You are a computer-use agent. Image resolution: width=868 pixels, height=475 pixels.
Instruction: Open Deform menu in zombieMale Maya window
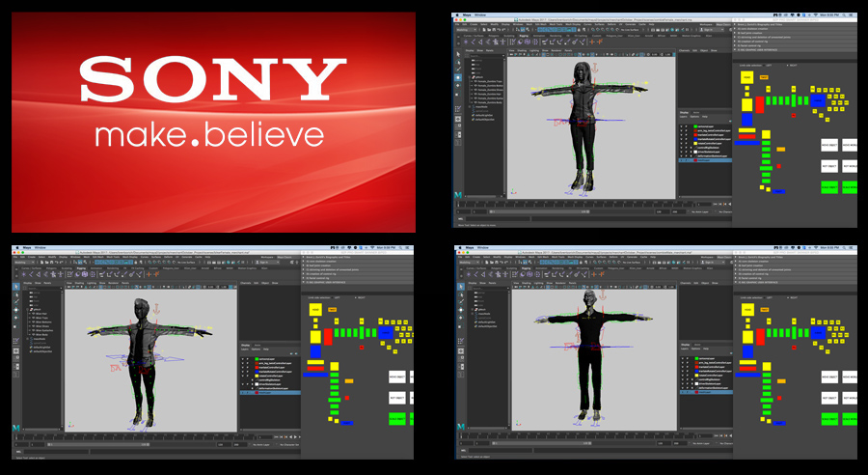pyautogui.click(x=613, y=257)
